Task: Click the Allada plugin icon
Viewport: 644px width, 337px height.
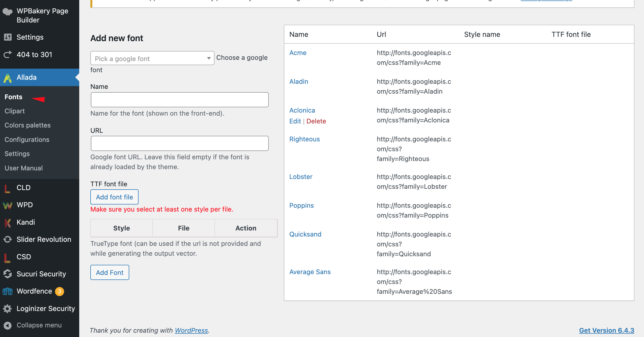Action: 8,77
